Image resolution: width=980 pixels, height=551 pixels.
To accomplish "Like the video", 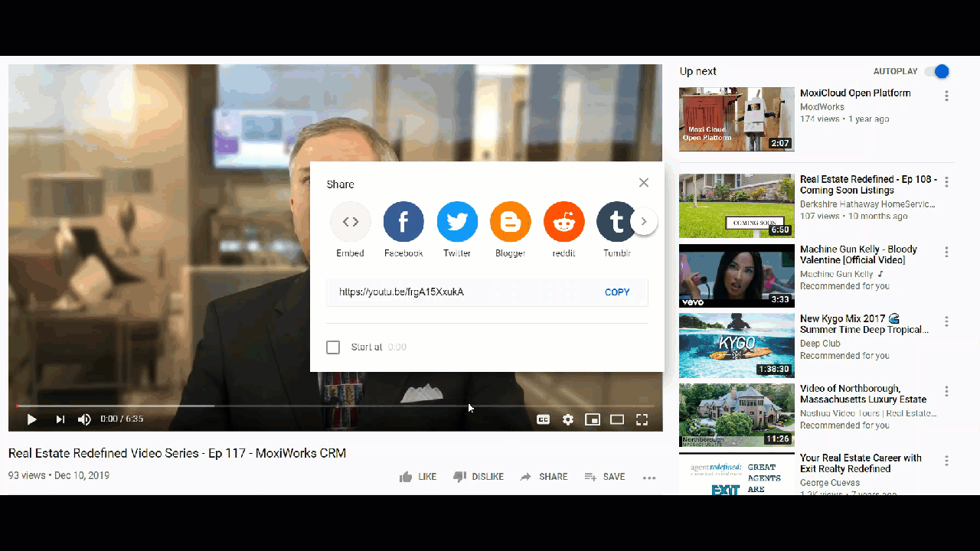I will point(418,477).
